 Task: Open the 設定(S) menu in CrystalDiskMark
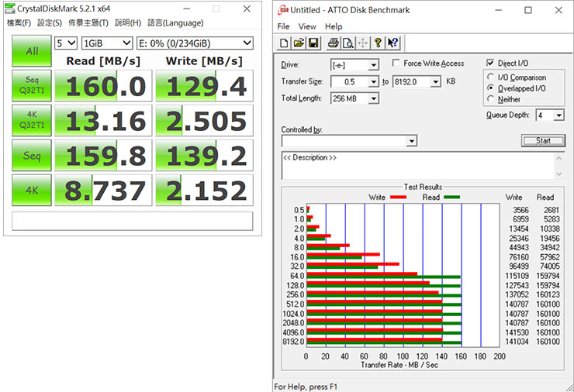point(50,23)
